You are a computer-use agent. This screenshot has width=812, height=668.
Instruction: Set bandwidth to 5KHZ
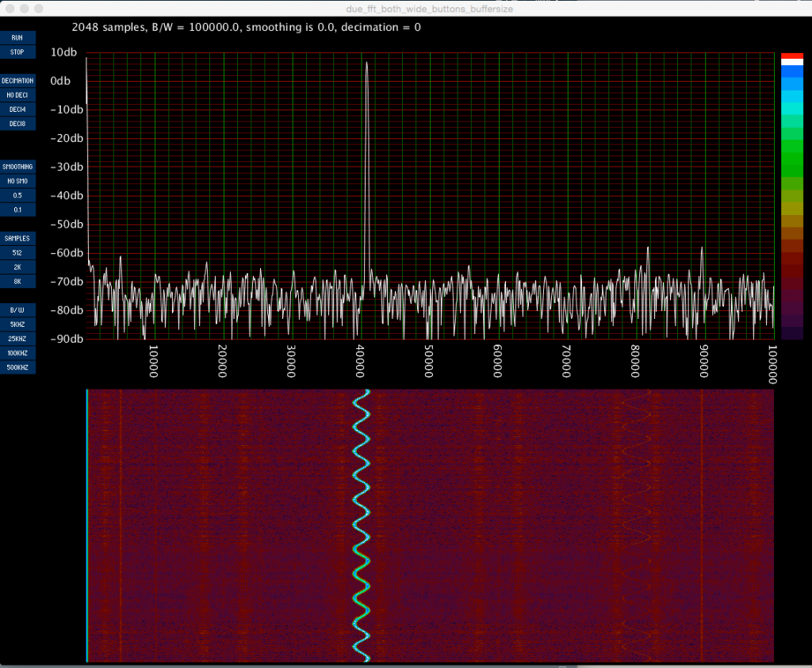[17, 324]
